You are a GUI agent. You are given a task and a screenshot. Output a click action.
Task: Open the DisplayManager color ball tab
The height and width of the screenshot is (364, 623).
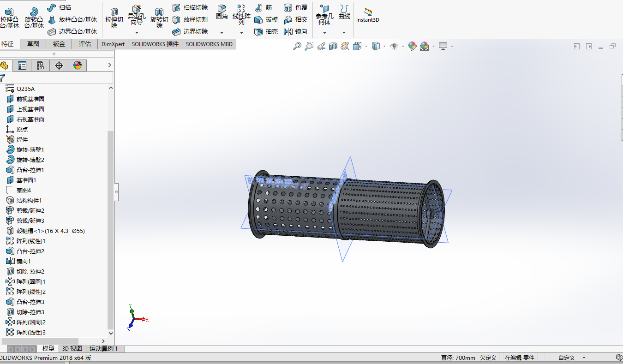pyautogui.click(x=78, y=66)
